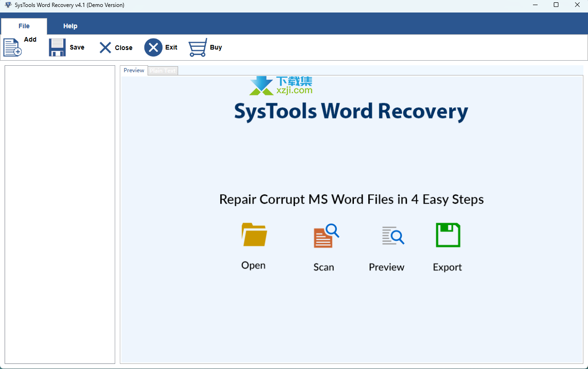Click the Scan document icon
Screen dimensions: 588x369
[326, 236]
